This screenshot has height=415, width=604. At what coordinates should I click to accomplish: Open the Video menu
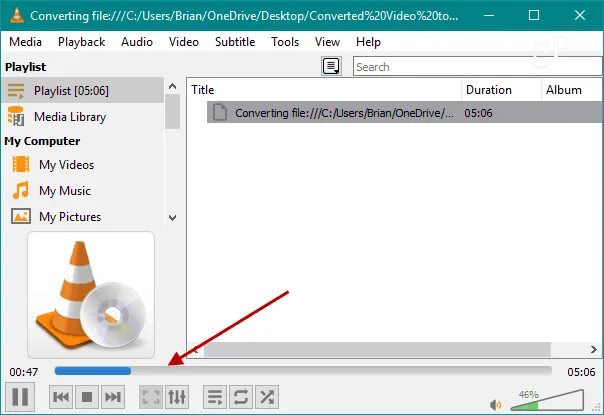click(184, 42)
